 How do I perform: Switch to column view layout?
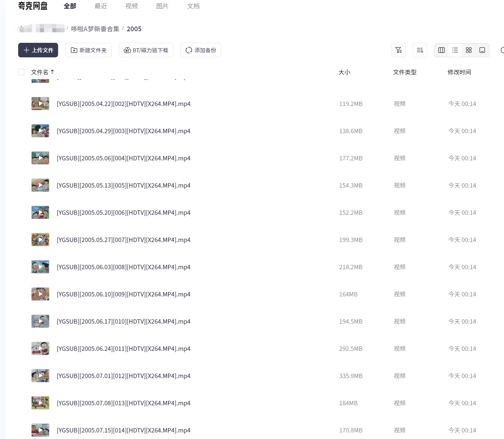[442, 50]
